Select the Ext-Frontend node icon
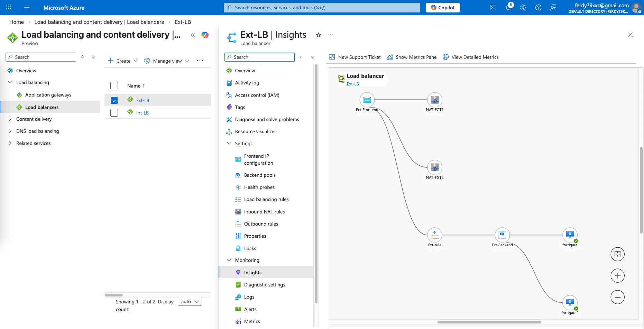The height and width of the screenshot is (329, 644). [x=367, y=100]
